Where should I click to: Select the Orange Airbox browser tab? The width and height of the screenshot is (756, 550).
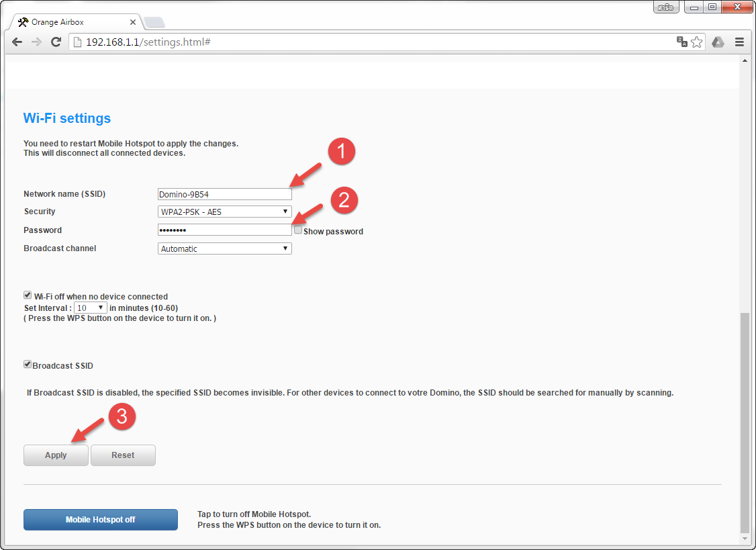(76, 21)
